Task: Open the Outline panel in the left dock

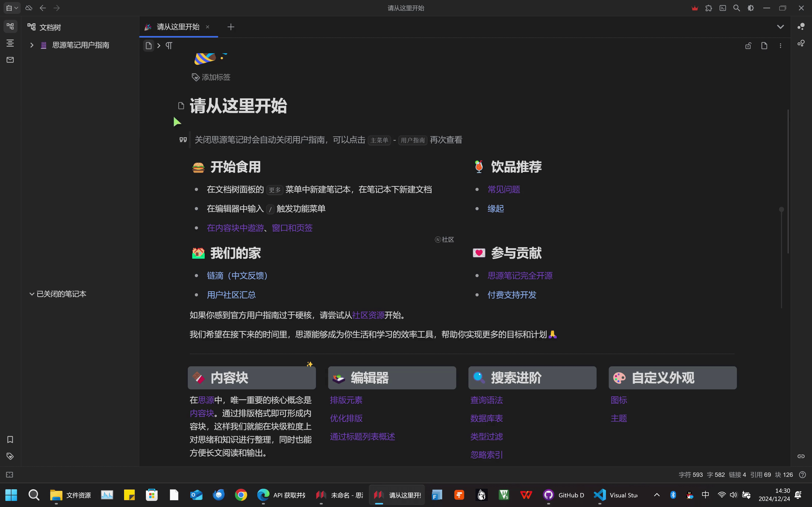Action: [x=10, y=43]
